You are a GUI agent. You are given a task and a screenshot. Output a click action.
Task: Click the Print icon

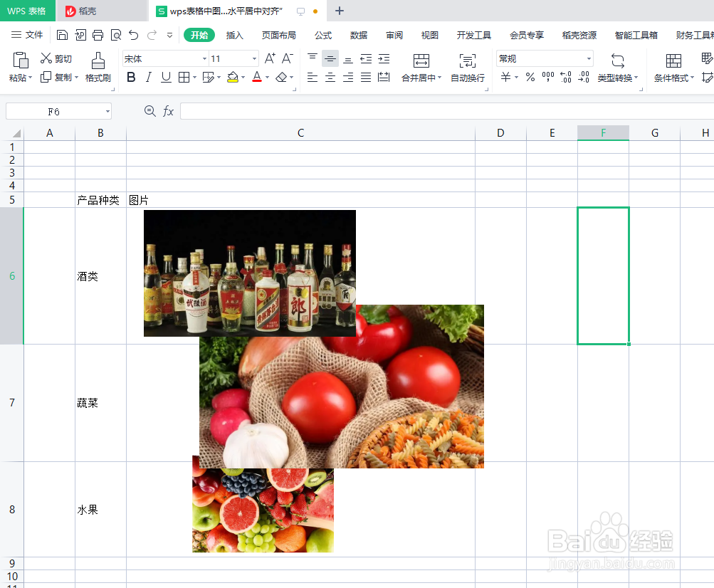(98, 35)
